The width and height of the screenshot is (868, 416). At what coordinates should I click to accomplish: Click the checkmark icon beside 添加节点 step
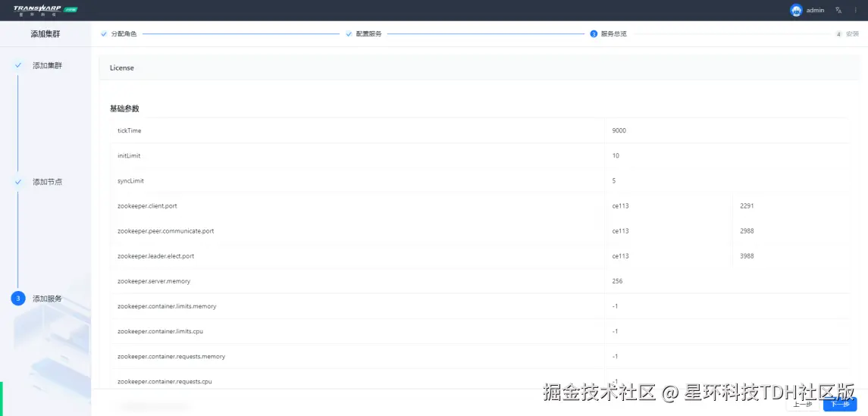tap(17, 182)
